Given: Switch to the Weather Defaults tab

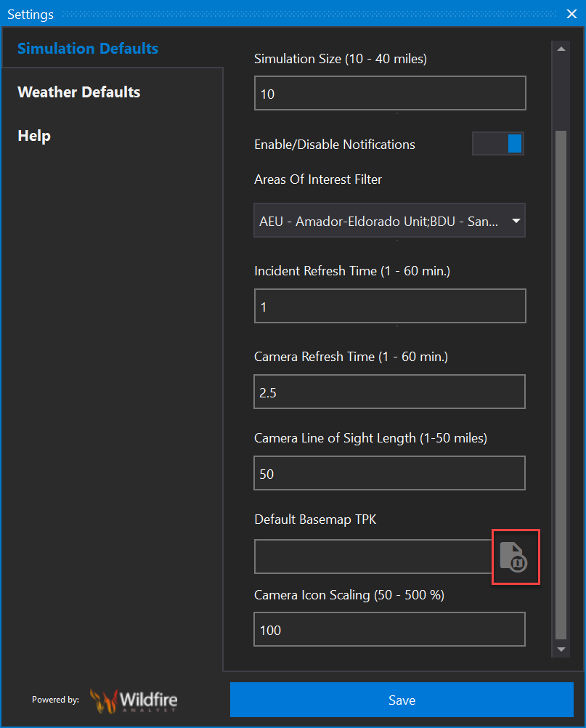Looking at the screenshot, I should click(79, 92).
